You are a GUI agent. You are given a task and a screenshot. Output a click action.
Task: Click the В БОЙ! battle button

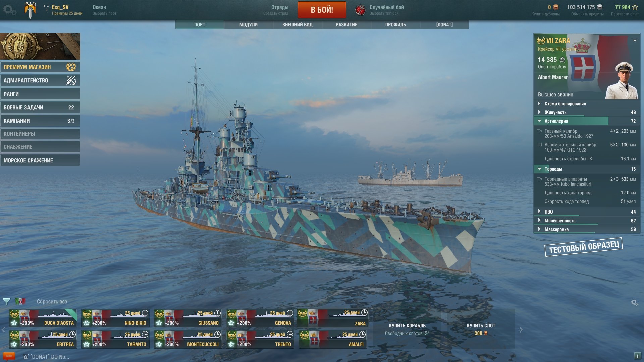[322, 10]
